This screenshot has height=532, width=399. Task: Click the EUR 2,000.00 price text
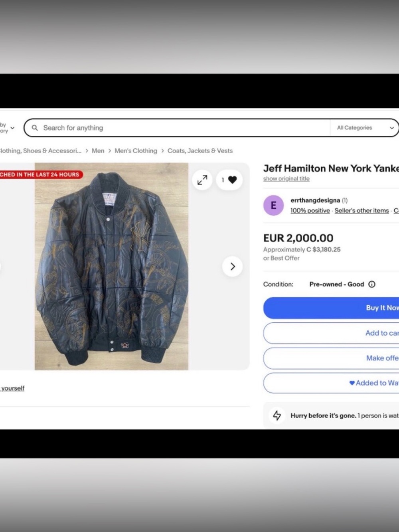(298, 238)
